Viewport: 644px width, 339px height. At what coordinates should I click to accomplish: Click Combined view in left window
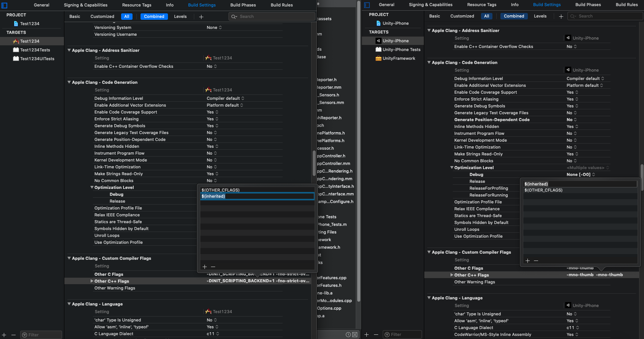click(154, 16)
